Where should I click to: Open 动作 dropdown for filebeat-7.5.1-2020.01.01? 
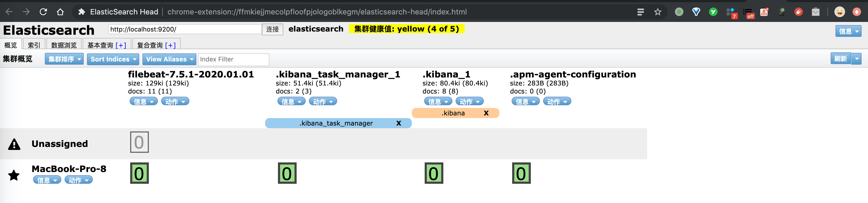click(175, 101)
